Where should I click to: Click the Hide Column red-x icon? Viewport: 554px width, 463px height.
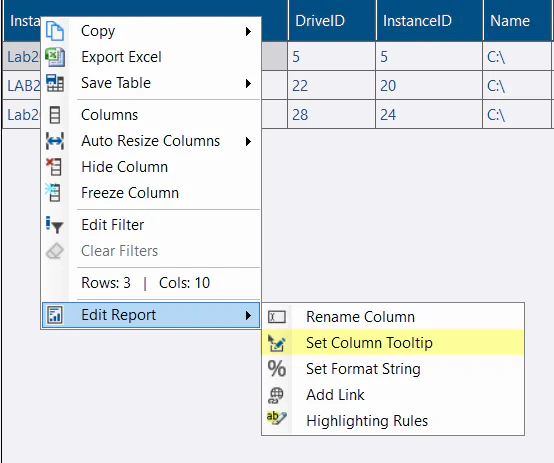54,167
